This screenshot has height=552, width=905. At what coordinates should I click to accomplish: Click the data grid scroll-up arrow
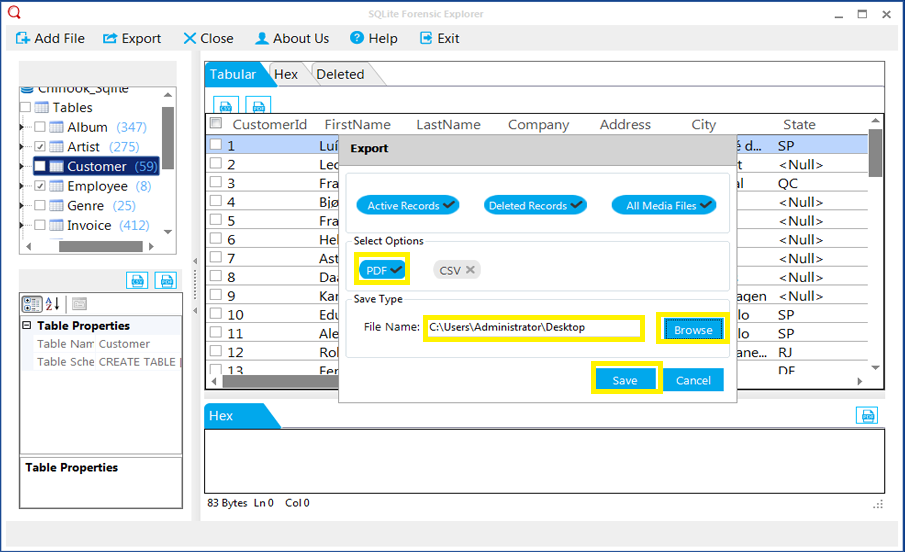(875, 121)
